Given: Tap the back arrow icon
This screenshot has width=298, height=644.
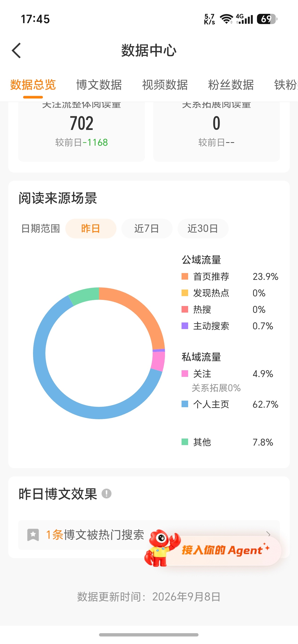Looking at the screenshot, I should 17,51.
